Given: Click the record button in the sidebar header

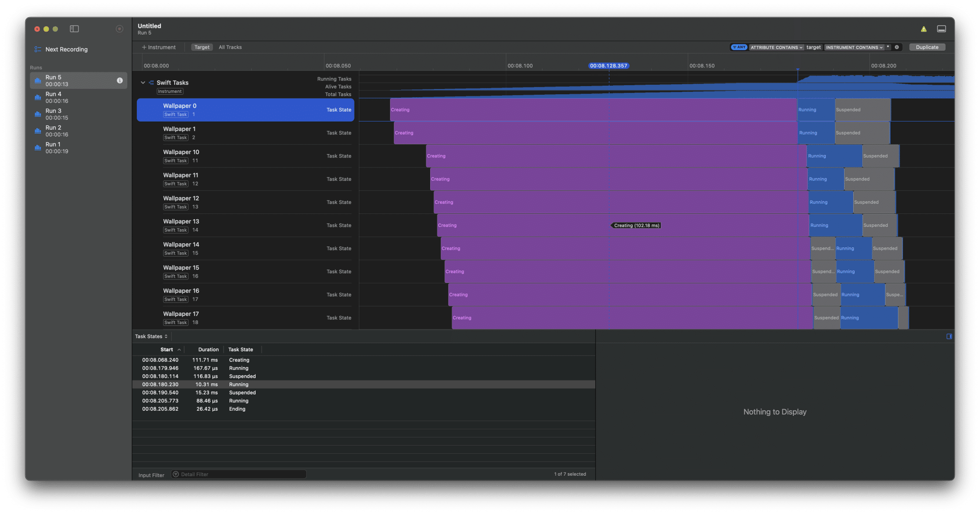Looking at the screenshot, I should click(119, 29).
